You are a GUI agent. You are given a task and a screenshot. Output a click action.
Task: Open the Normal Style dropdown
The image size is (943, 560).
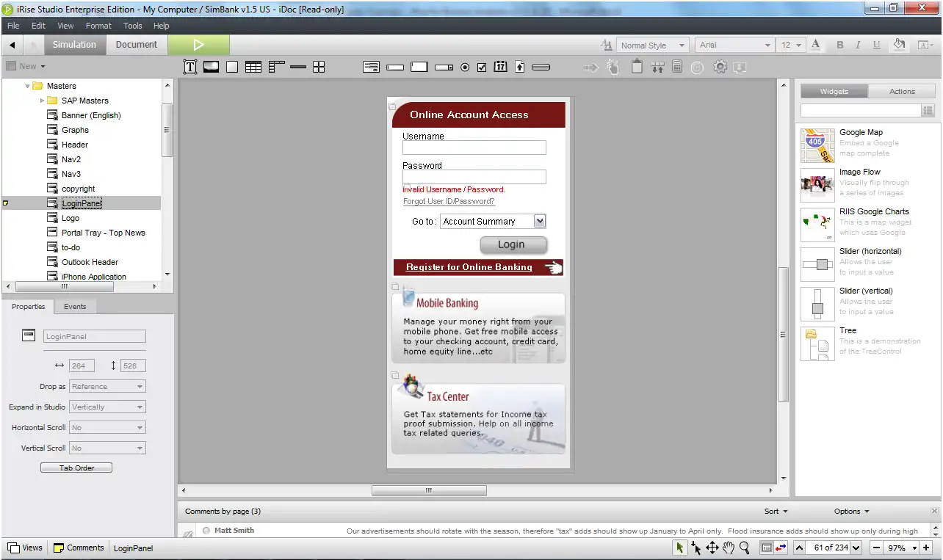point(652,45)
